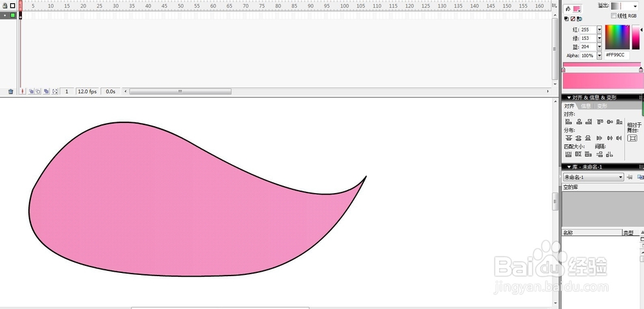This screenshot has height=309, width=644.
Task: Click match height icon
Action: point(578,154)
